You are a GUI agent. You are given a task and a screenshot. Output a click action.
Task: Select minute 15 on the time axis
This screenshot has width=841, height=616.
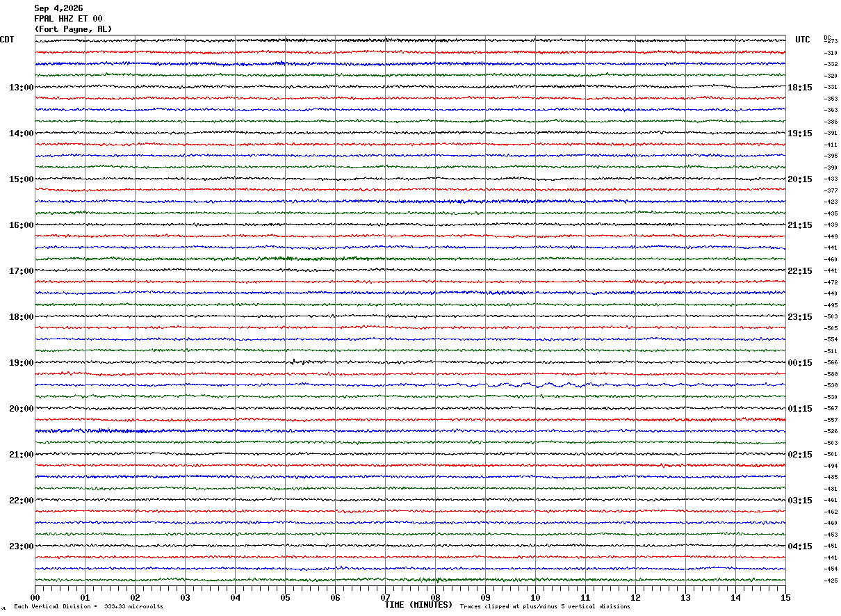coord(785,597)
